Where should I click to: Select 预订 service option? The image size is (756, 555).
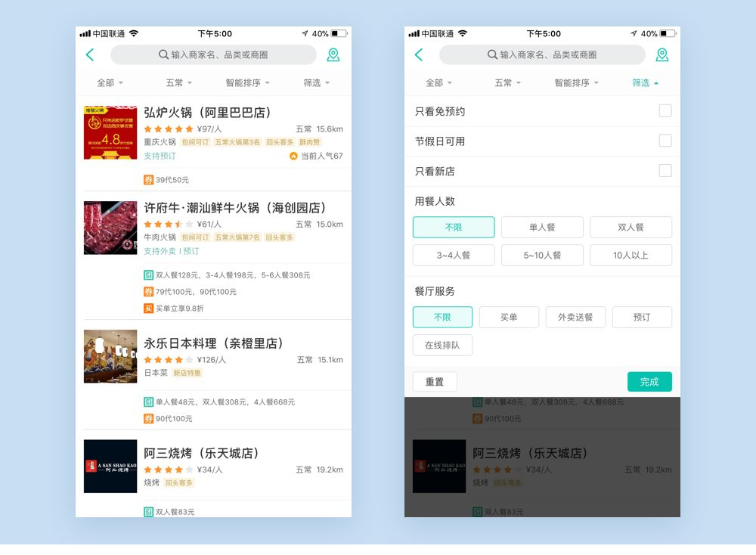point(642,318)
